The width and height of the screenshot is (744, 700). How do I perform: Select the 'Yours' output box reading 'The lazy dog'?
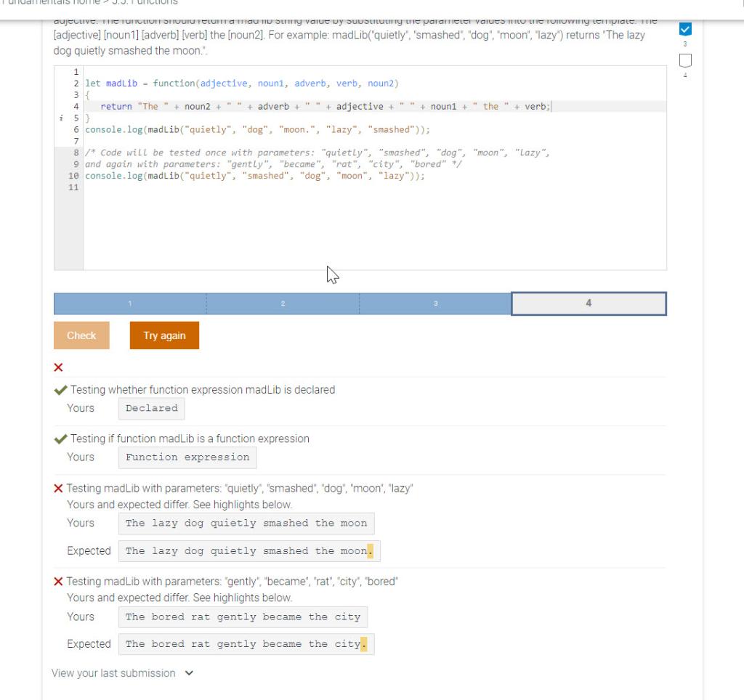coord(247,523)
